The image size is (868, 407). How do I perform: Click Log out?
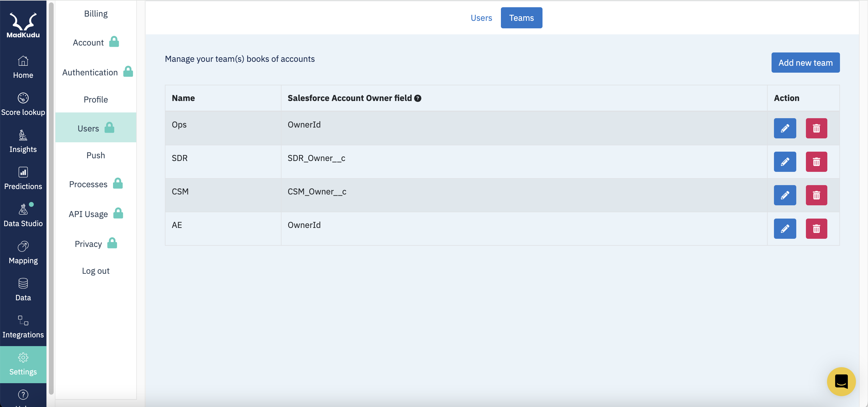pyautogui.click(x=96, y=271)
